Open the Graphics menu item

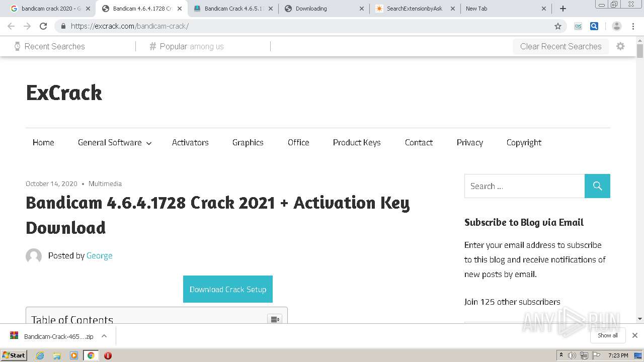tap(248, 143)
